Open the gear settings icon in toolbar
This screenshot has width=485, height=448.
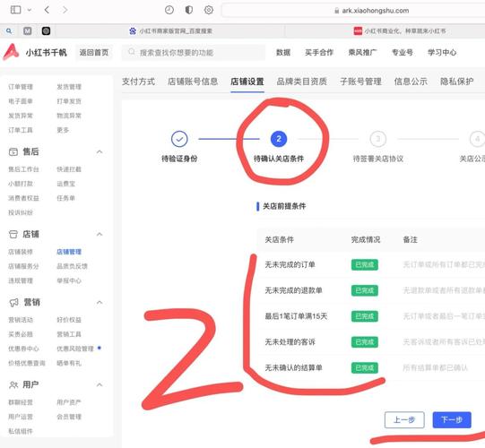[209, 10]
